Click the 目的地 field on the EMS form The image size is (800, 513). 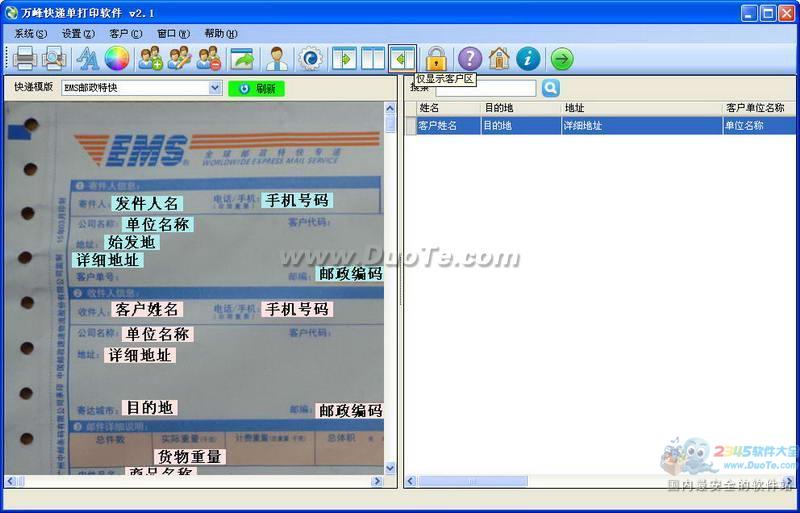pyautogui.click(x=149, y=407)
